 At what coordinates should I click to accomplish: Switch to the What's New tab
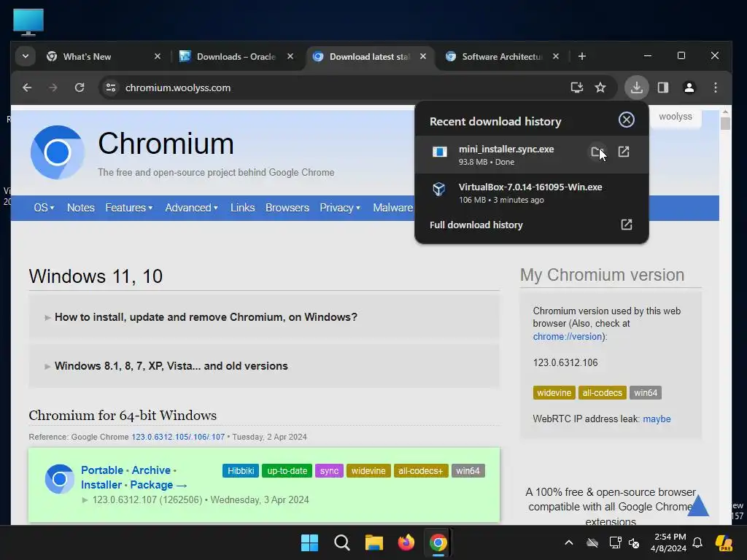tap(104, 56)
